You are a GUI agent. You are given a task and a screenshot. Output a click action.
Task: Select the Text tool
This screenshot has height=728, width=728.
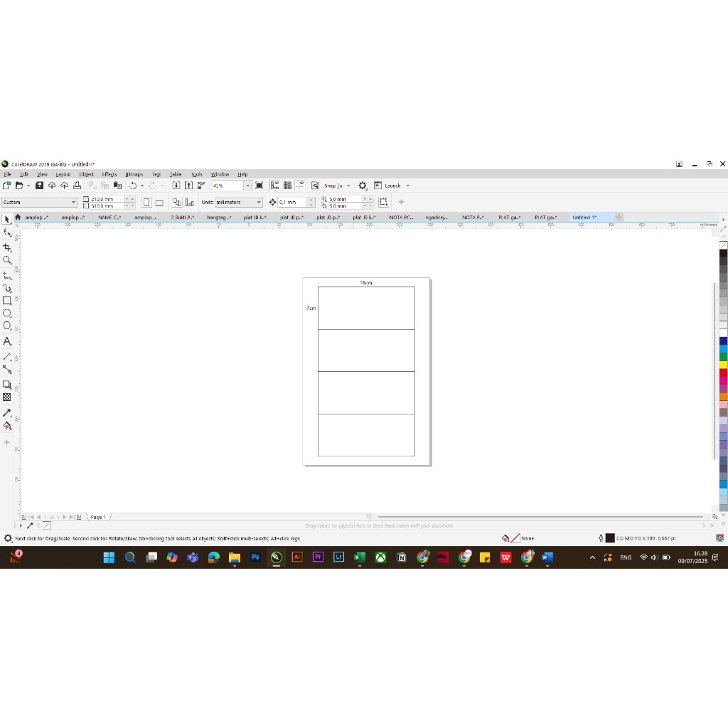point(7,342)
